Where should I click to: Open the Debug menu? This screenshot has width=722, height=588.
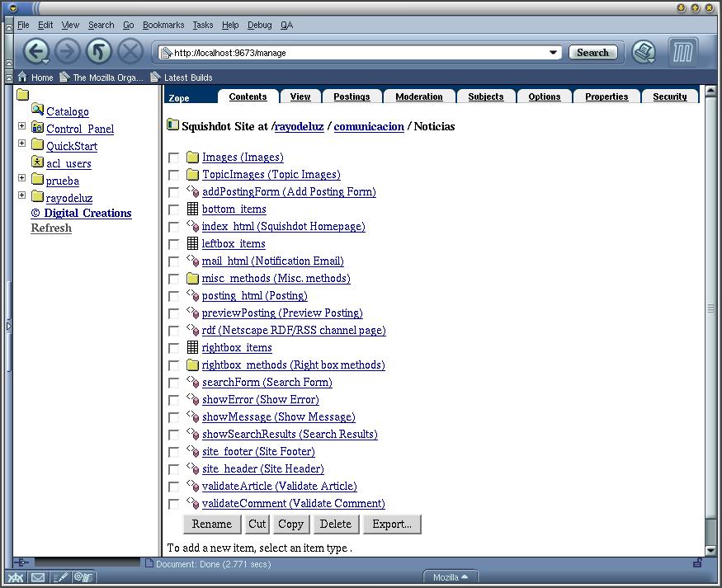click(260, 25)
